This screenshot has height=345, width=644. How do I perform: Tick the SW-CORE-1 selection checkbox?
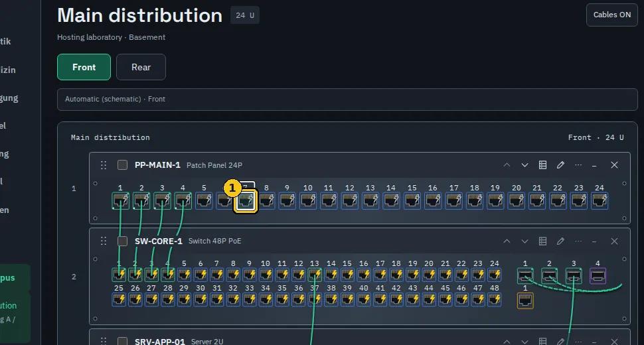point(122,241)
